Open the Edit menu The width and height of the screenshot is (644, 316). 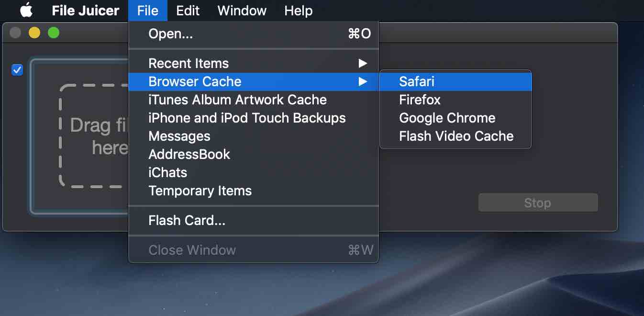tap(188, 11)
